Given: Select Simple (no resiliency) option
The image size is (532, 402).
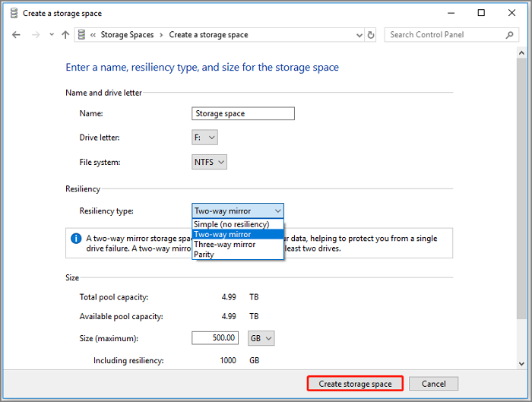Looking at the screenshot, I should (x=231, y=224).
